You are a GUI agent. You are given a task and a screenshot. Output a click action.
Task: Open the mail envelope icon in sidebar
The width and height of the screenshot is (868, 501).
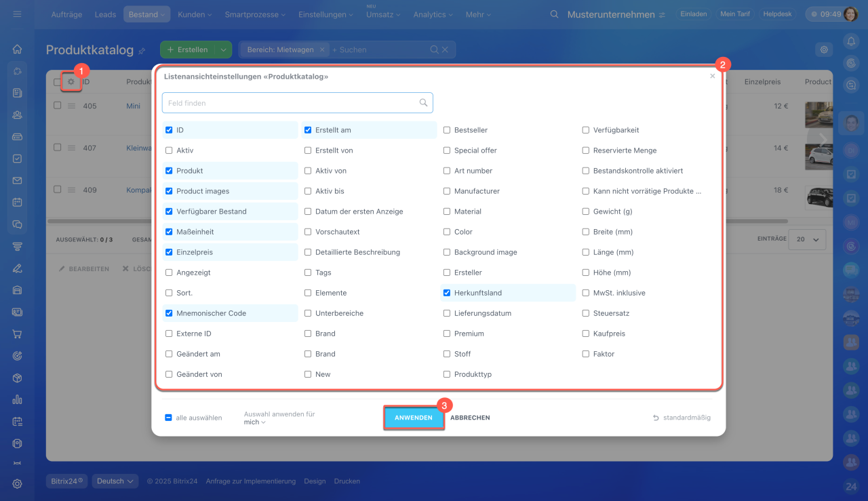point(17,180)
